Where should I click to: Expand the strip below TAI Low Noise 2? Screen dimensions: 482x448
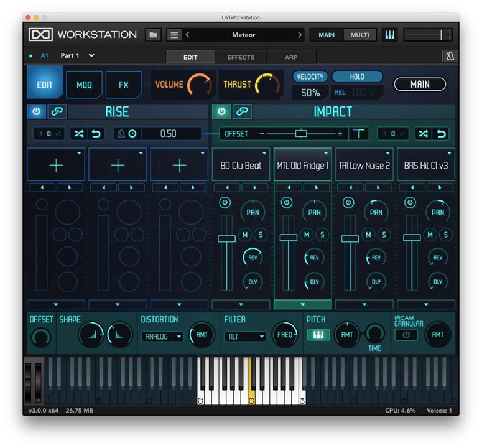(x=364, y=304)
